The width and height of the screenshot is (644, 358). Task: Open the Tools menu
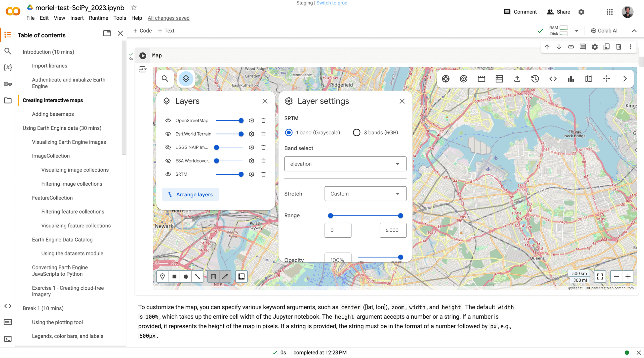pyautogui.click(x=120, y=18)
